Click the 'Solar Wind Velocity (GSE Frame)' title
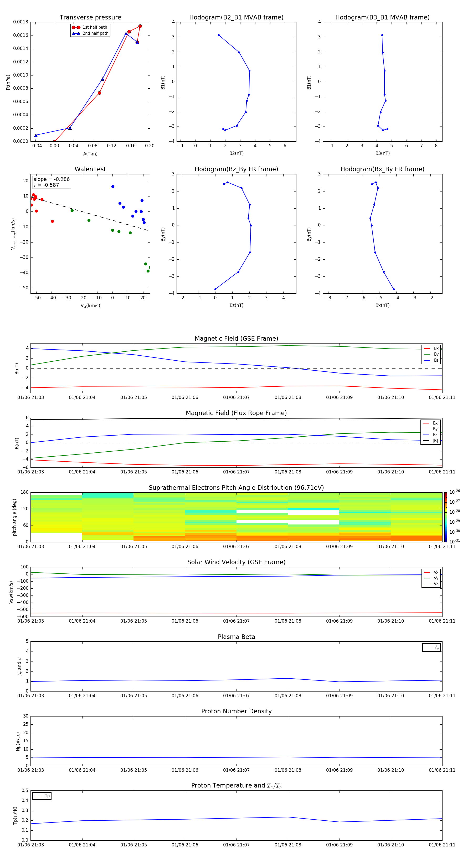Image resolution: width=473 pixels, height=868 pixels. (x=236, y=562)
